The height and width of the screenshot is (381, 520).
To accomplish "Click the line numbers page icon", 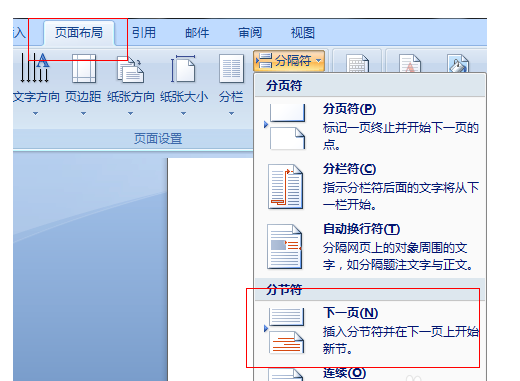I will [357, 63].
